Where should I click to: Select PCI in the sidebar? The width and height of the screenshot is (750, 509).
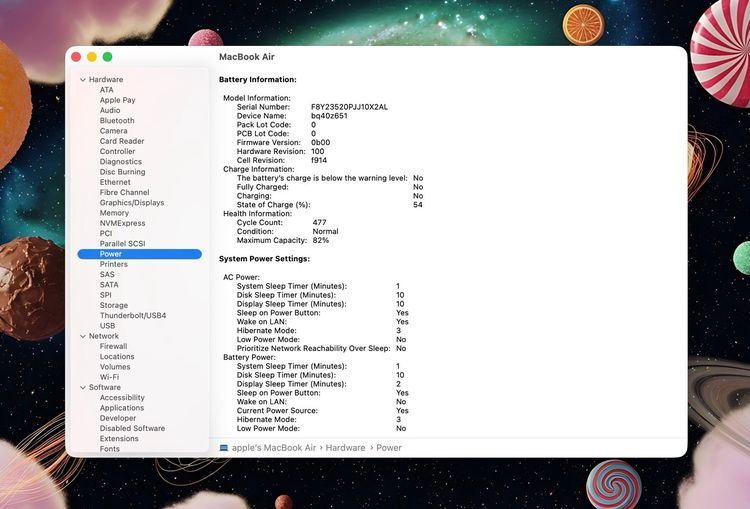(106, 233)
